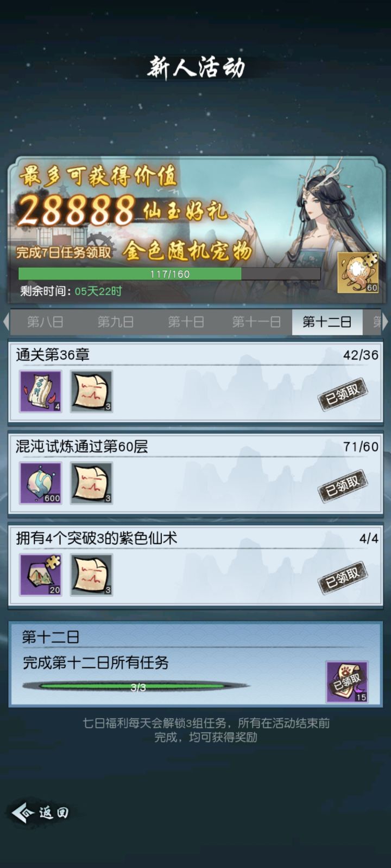Tap the purple scroll reward in 通关第36章 task
This screenshot has width=391, height=868.
tap(41, 391)
